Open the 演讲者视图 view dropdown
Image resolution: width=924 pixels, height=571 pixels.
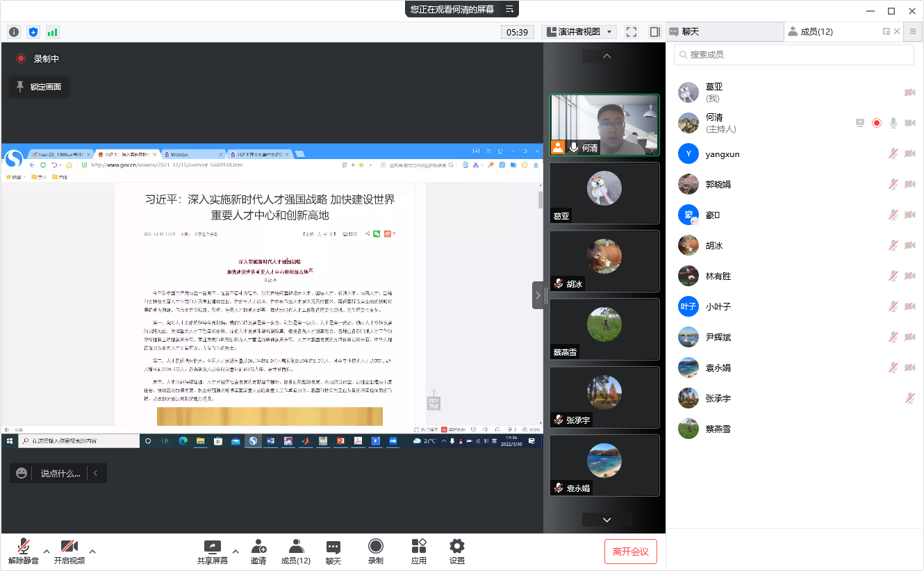pos(579,32)
